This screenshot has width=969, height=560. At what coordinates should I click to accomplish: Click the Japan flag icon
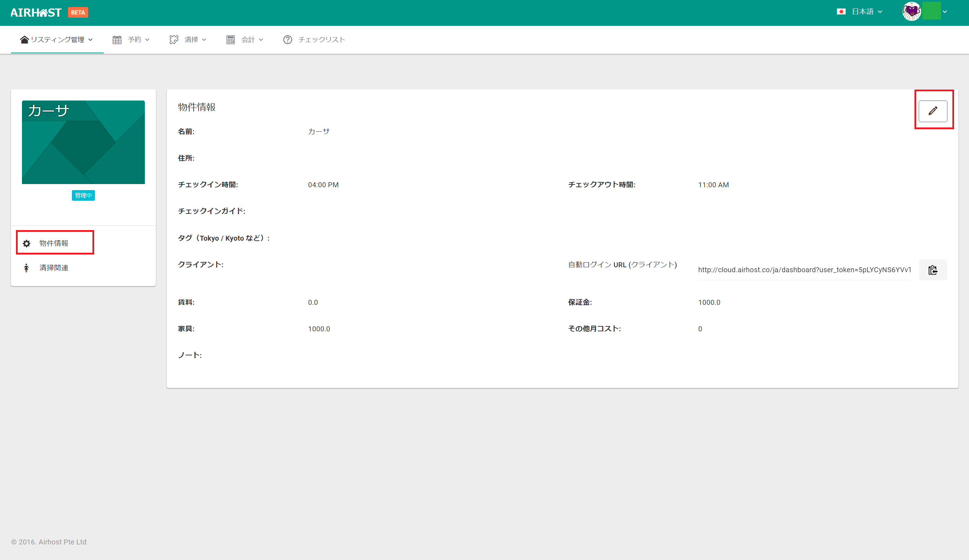point(841,12)
